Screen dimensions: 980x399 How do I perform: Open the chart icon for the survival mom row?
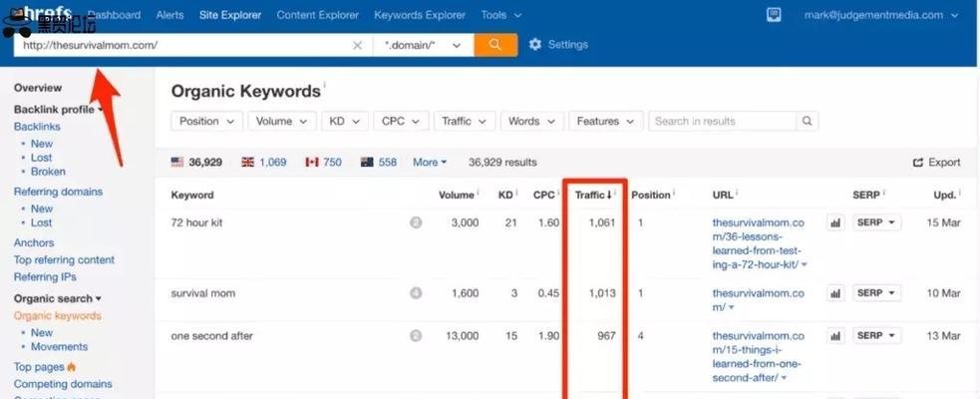click(835, 292)
